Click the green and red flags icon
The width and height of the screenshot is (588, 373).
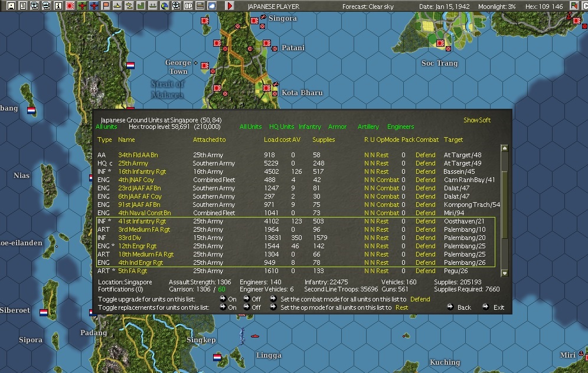[x=574, y=6]
